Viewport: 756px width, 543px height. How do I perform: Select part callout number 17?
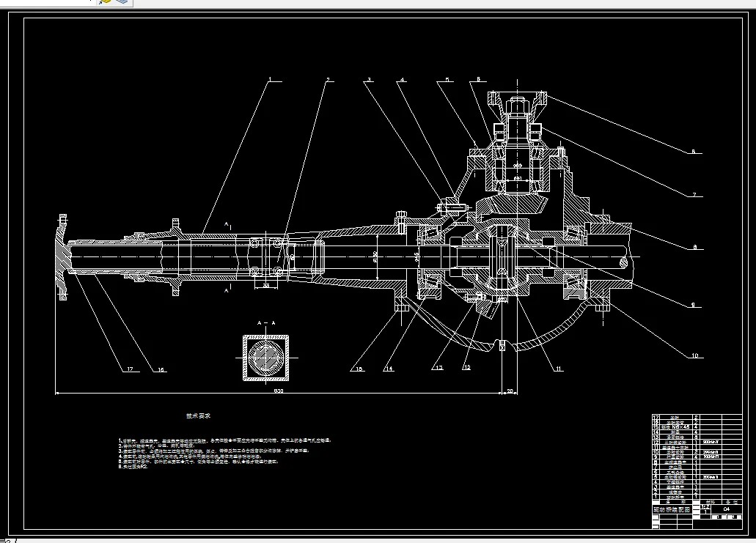(130, 369)
